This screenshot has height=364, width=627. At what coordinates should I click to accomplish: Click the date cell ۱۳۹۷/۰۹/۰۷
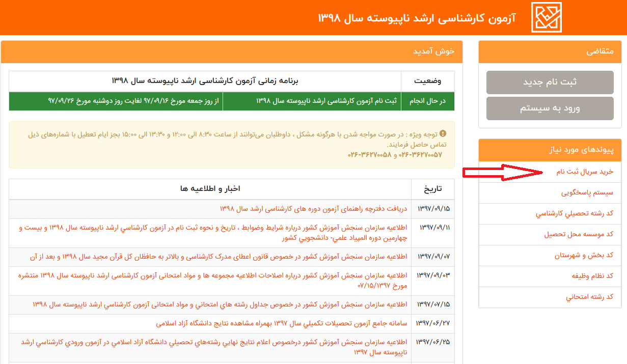click(x=434, y=257)
